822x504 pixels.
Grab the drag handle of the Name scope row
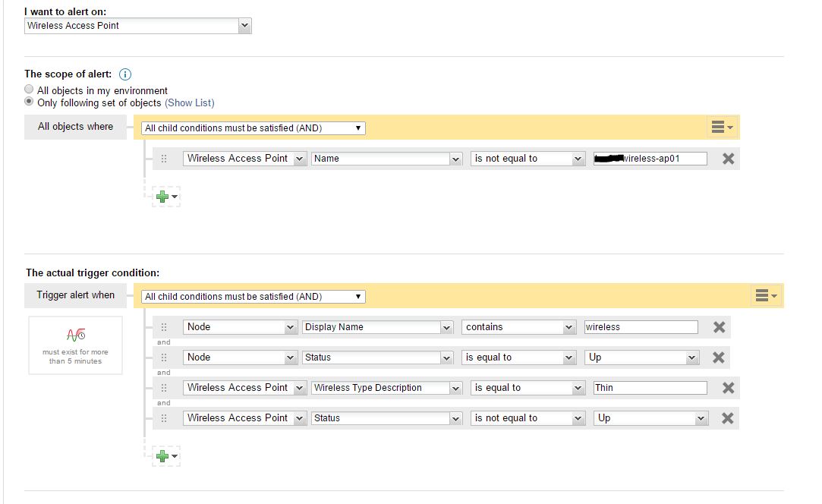click(164, 159)
